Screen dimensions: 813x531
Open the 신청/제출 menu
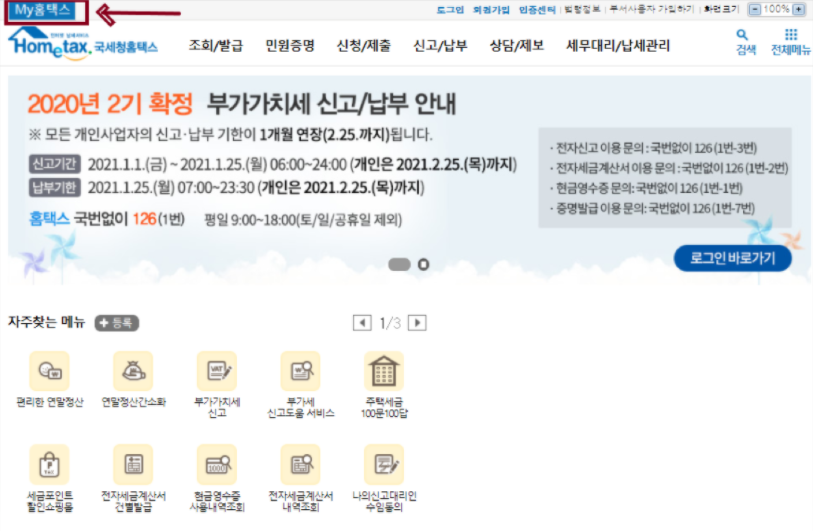coord(363,46)
